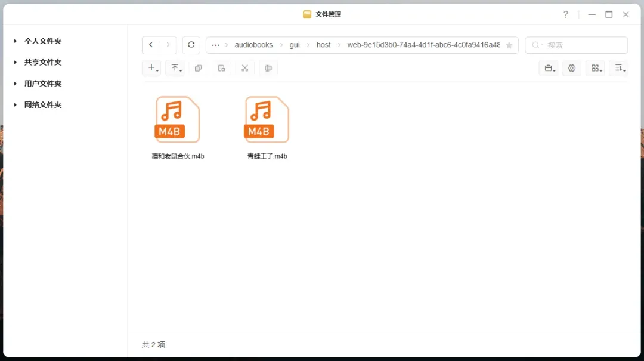The image size is (644, 361).
Task: Go back to previous folder
Action: 151,45
